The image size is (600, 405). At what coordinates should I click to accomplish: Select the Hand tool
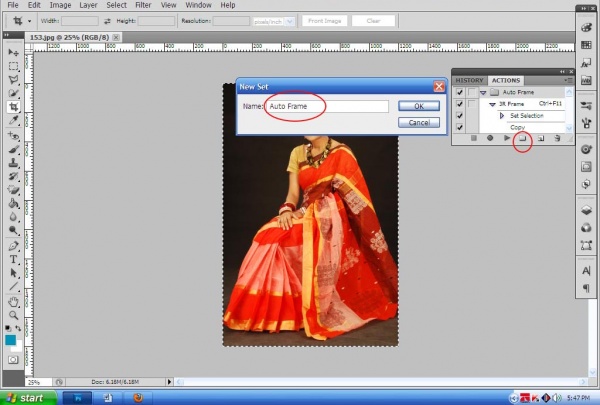(x=14, y=300)
